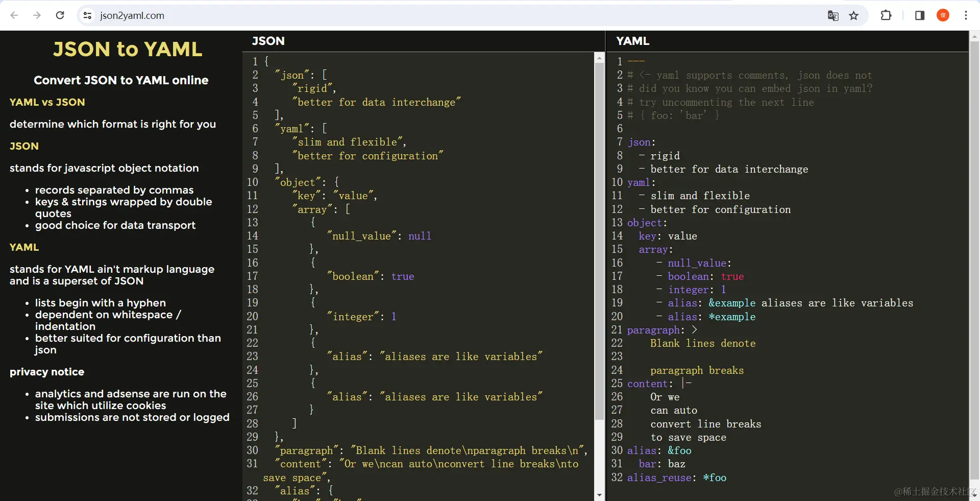Click YAML comment "try uncommenting the next line"
Image resolution: width=980 pixels, height=501 pixels.
pos(721,102)
